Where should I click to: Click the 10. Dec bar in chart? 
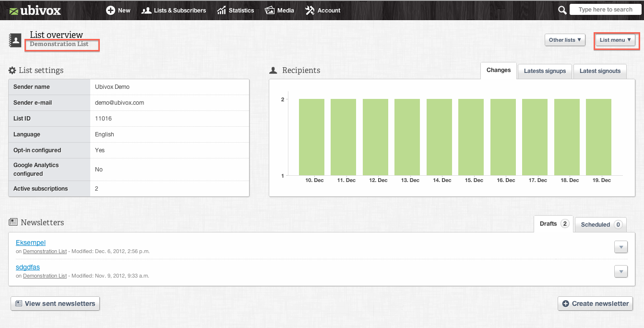point(311,137)
